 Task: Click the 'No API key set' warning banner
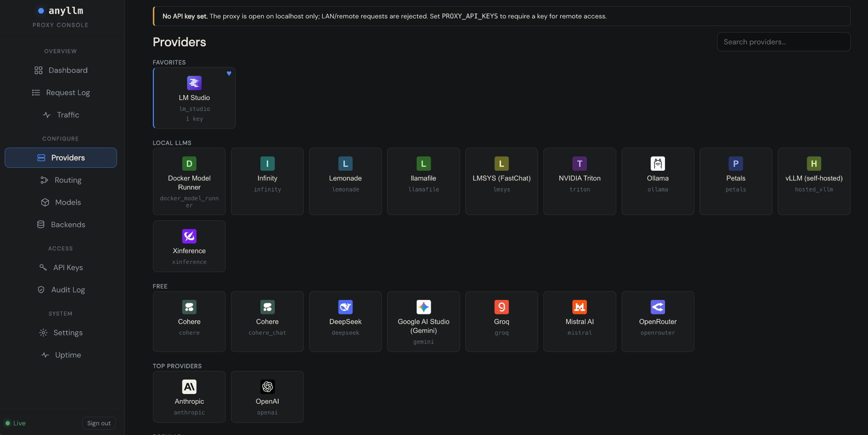click(502, 16)
